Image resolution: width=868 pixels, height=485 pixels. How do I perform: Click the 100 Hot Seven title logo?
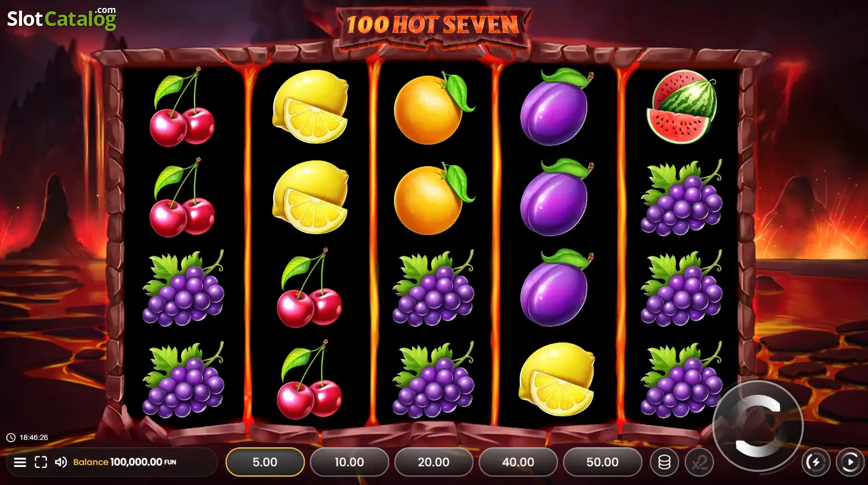[432, 25]
